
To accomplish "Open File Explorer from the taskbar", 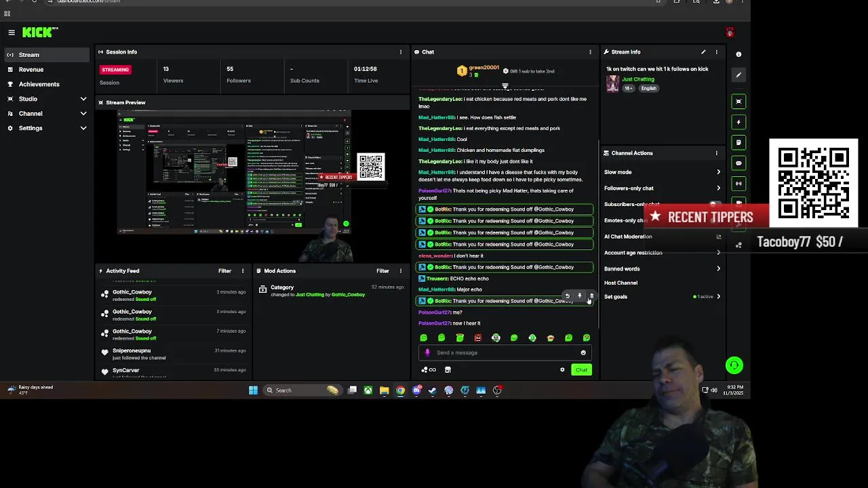I will (384, 390).
